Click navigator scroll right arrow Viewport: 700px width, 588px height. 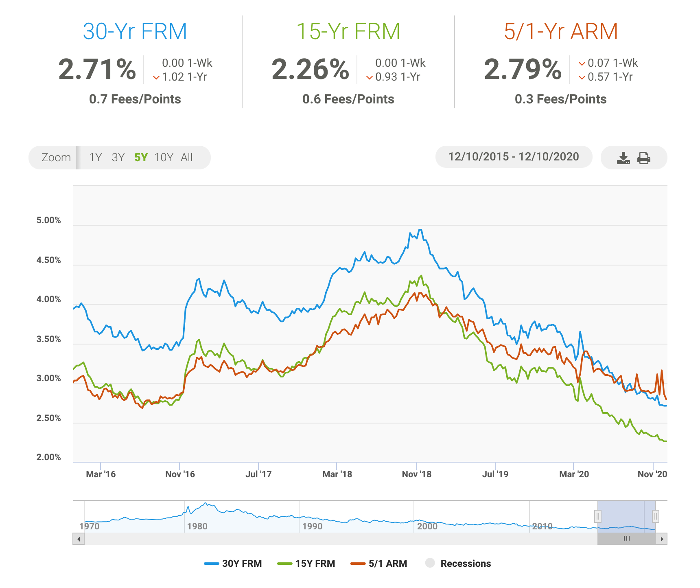point(662,539)
